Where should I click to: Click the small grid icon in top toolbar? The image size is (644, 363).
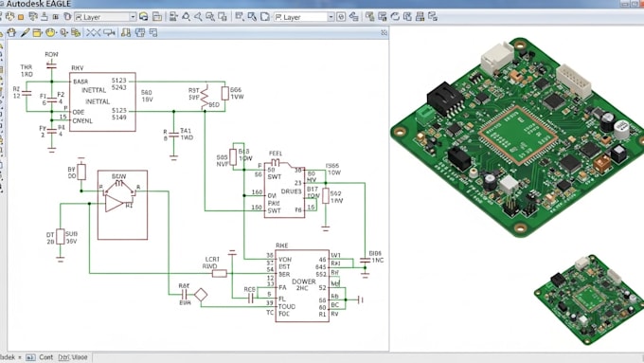pos(56,17)
